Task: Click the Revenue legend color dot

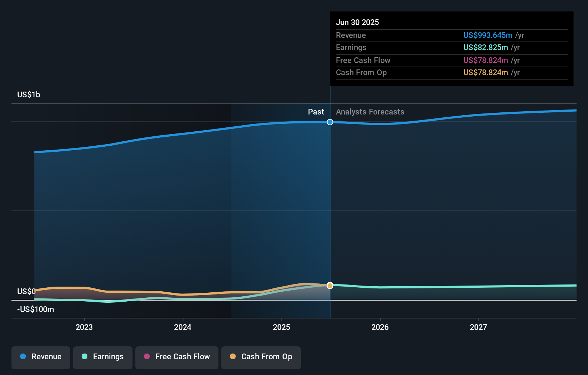Action: point(23,357)
